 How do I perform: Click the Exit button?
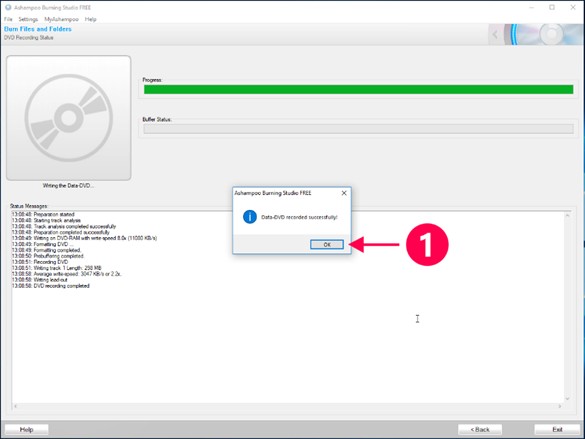click(557, 429)
